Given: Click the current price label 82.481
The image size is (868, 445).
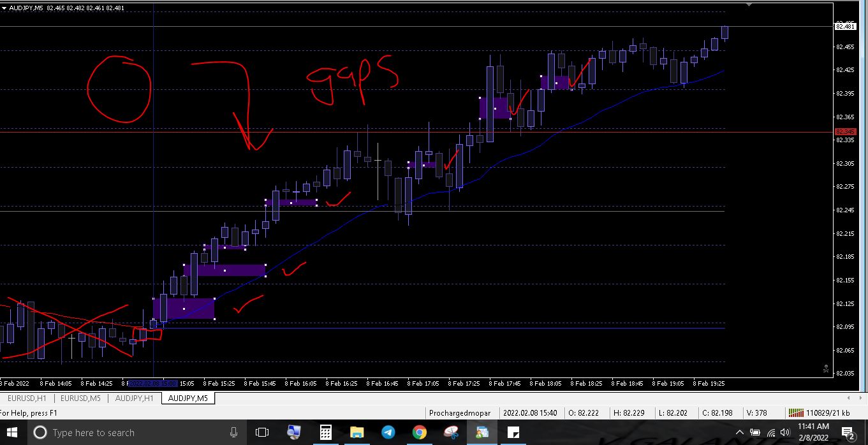Looking at the screenshot, I should (x=844, y=26).
